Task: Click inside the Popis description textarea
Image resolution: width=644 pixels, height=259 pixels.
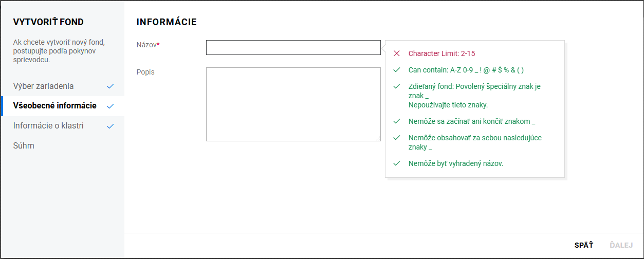Action: [x=293, y=104]
